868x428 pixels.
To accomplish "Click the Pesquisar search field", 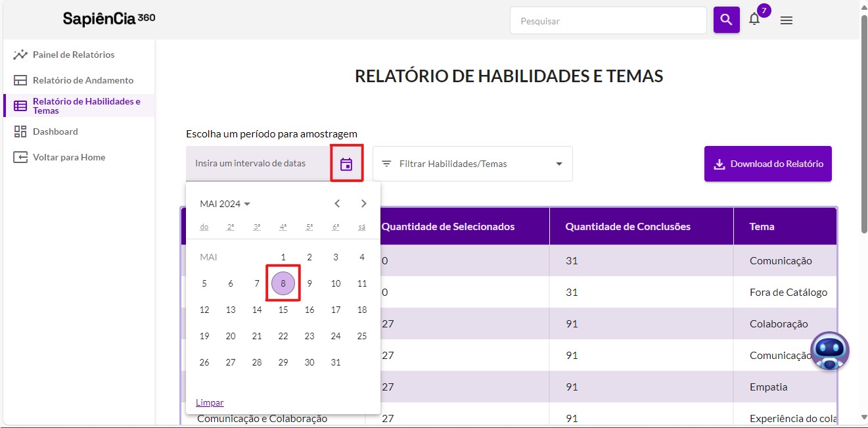I will [x=608, y=20].
